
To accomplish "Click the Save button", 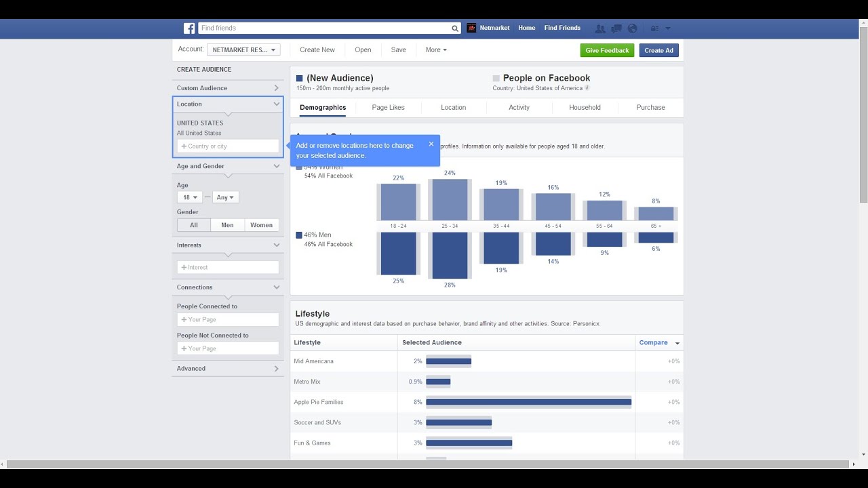I will click(399, 50).
